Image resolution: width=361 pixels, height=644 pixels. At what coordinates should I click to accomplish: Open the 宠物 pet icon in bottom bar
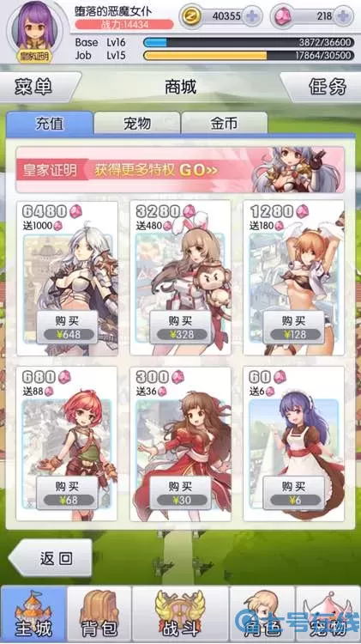(328, 614)
